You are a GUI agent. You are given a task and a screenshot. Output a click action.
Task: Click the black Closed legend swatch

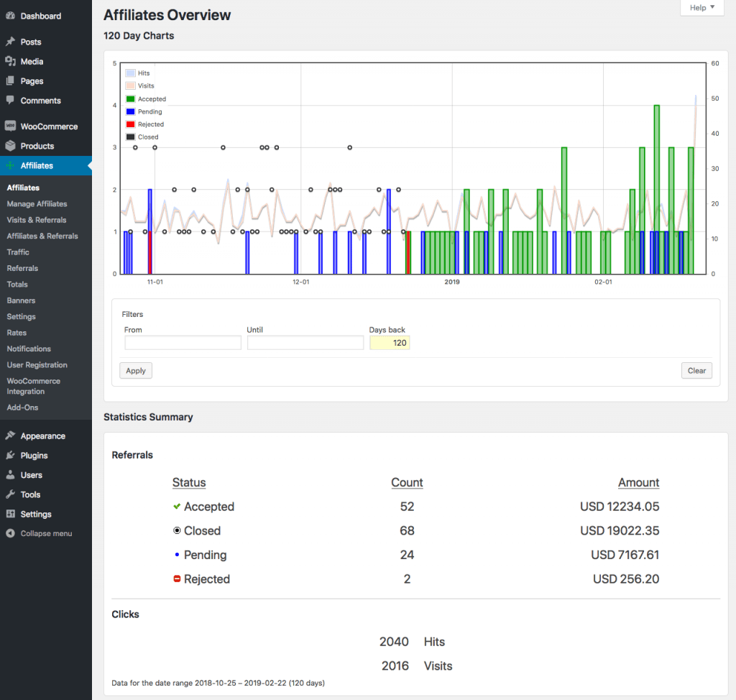click(x=131, y=137)
